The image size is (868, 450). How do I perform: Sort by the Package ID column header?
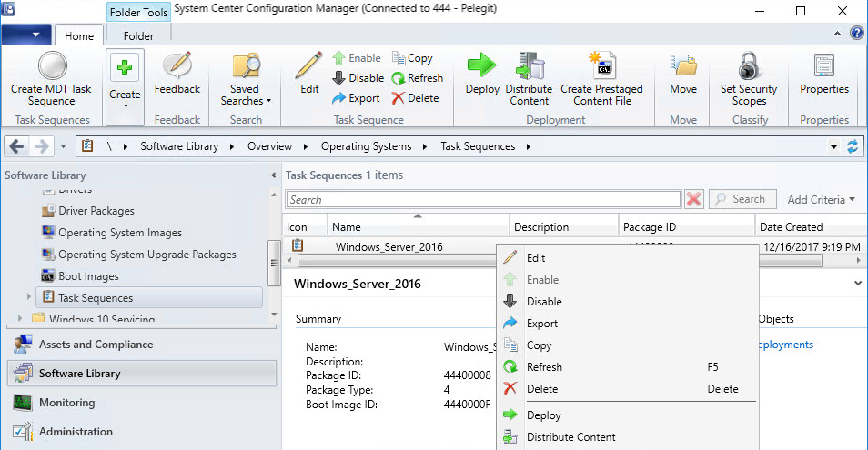tap(686, 226)
